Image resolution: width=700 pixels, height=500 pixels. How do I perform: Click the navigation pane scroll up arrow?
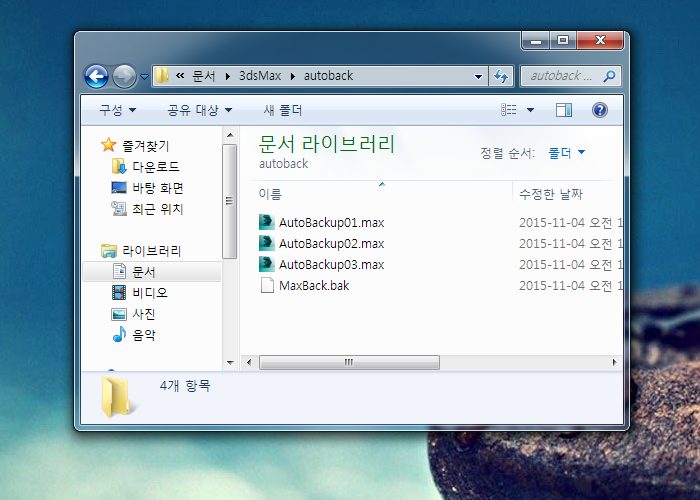pos(230,135)
